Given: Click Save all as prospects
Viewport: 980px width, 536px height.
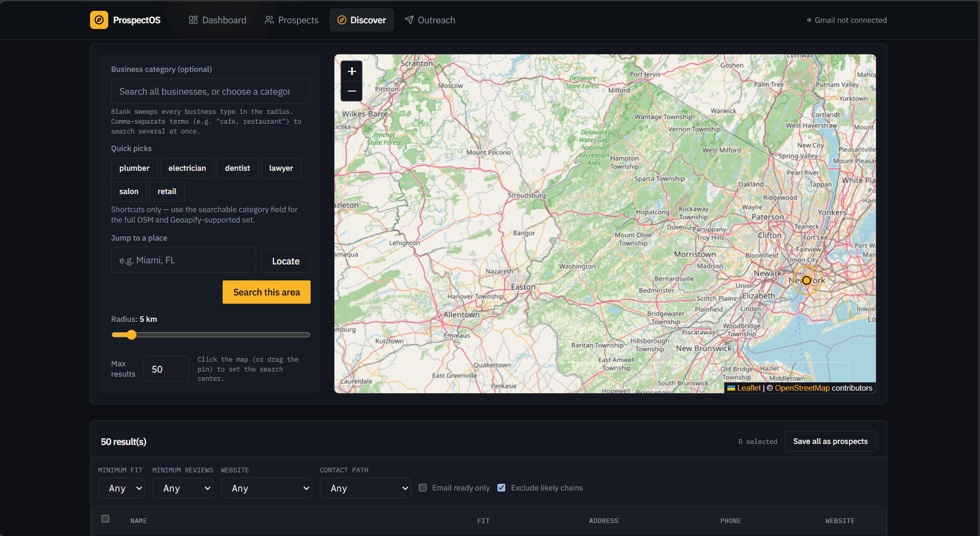Looking at the screenshot, I should tap(830, 441).
